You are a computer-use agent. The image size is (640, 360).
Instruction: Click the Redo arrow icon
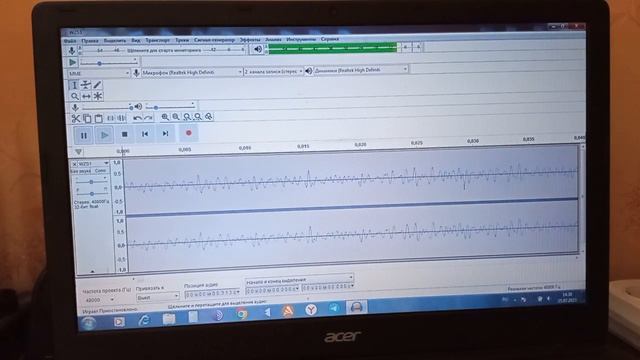click(148, 118)
